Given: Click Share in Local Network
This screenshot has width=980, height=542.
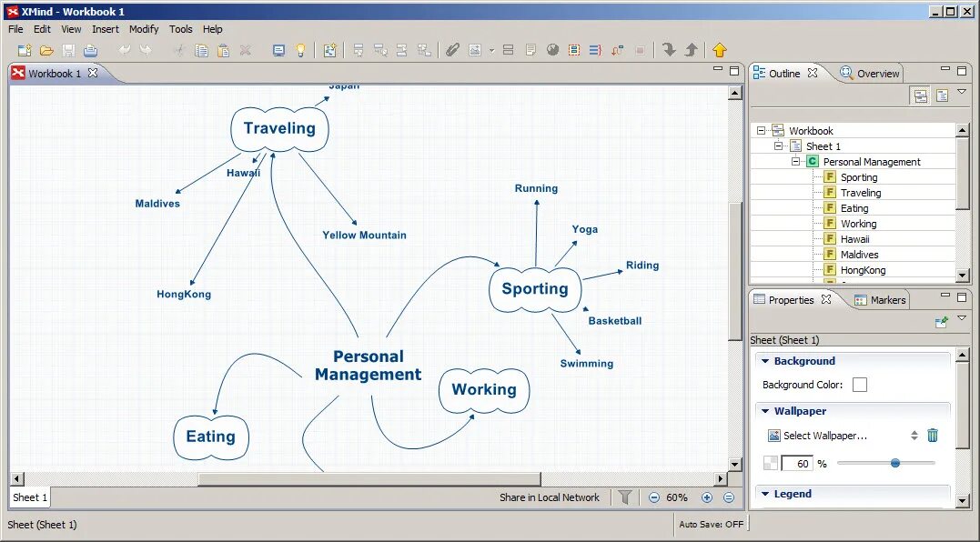Looking at the screenshot, I should click(x=549, y=497).
